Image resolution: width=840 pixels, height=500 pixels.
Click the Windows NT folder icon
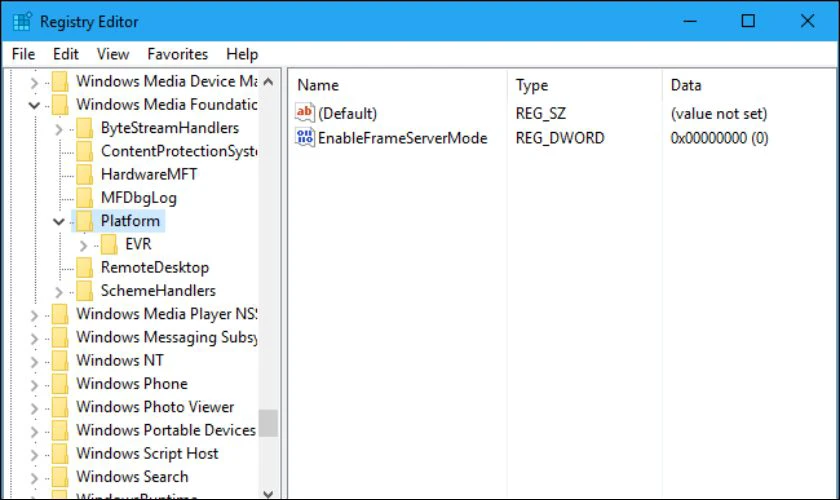pos(60,361)
